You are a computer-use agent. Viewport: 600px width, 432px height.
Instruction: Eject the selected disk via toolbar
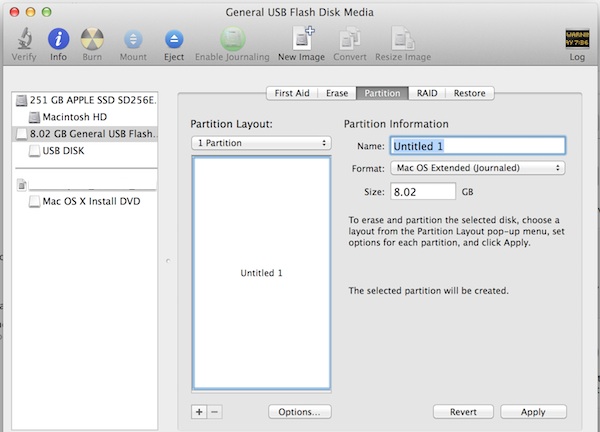(x=174, y=39)
